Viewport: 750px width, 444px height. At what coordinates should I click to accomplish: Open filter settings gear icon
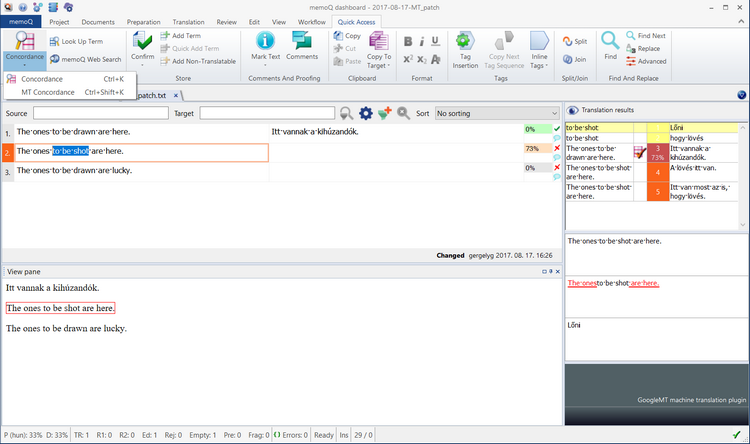pyautogui.click(x=365, y=114)
